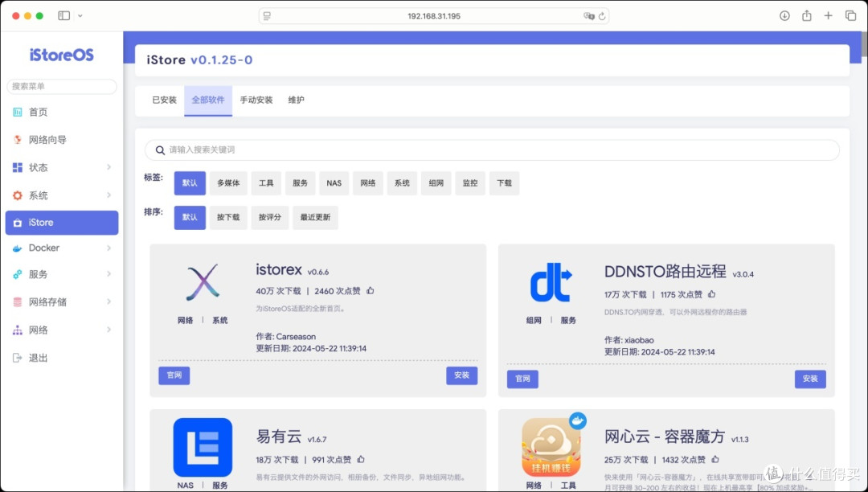The height and width of the screenshot is (492, 868).
Task: Switch to the 已安装 tab
Action: click(x=164, y=100)
